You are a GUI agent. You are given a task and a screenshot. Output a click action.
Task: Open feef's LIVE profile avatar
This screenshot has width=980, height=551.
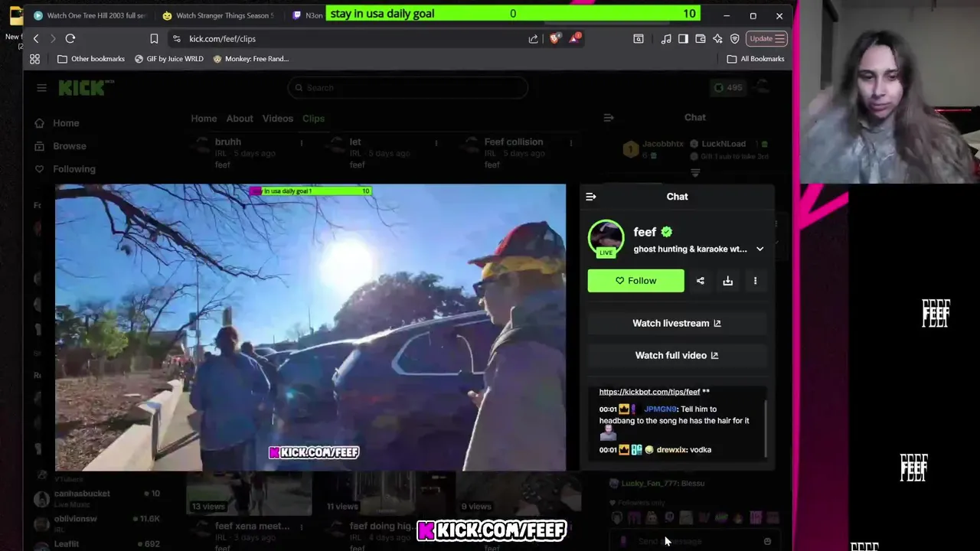(x=606, y=238)
